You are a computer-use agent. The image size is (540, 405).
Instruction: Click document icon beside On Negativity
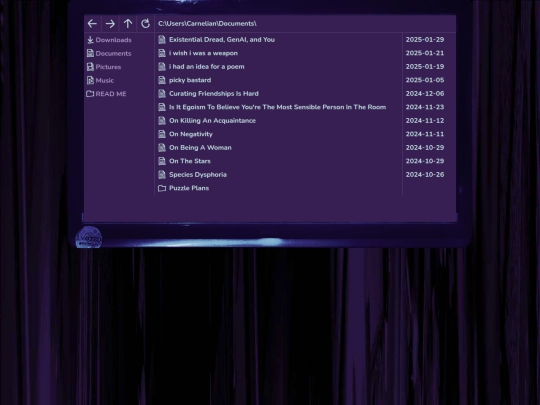[x=162, y=134]
